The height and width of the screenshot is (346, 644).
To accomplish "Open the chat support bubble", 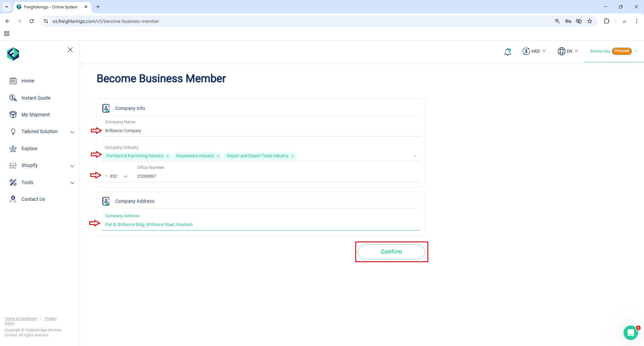I will (631, 333).
